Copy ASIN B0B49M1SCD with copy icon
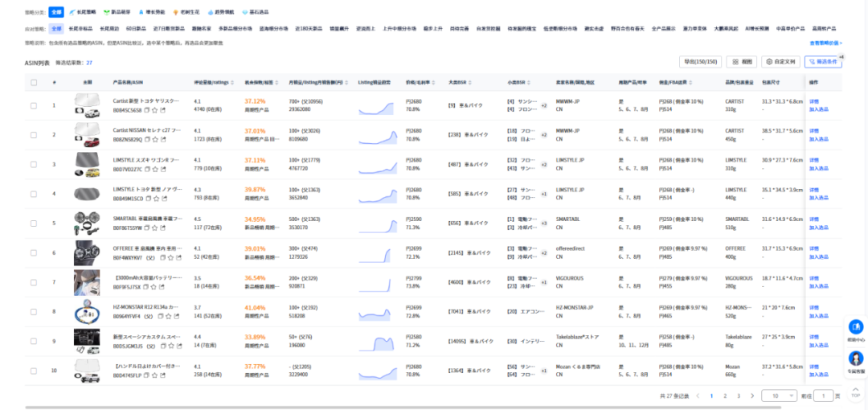Viewport: 868px width, 410px height. click(148, 199)
